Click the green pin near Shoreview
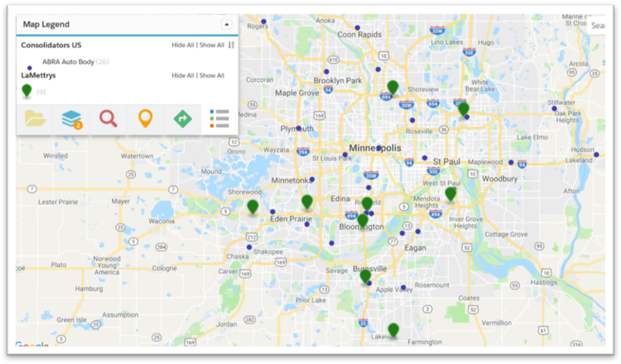 [392, 87]
